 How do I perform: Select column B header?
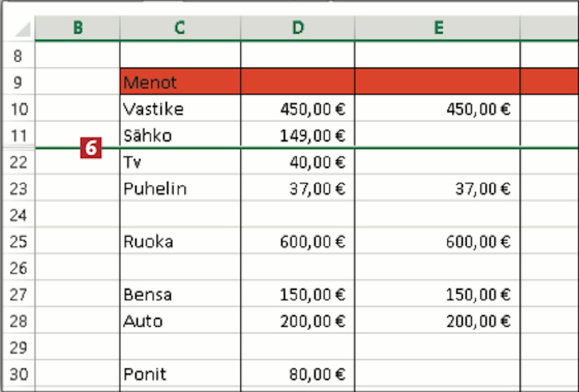coord(78,28)
